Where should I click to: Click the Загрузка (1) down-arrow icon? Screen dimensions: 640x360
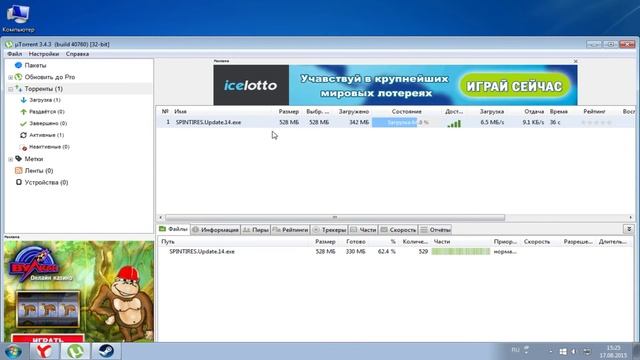[x=23, y=100]
